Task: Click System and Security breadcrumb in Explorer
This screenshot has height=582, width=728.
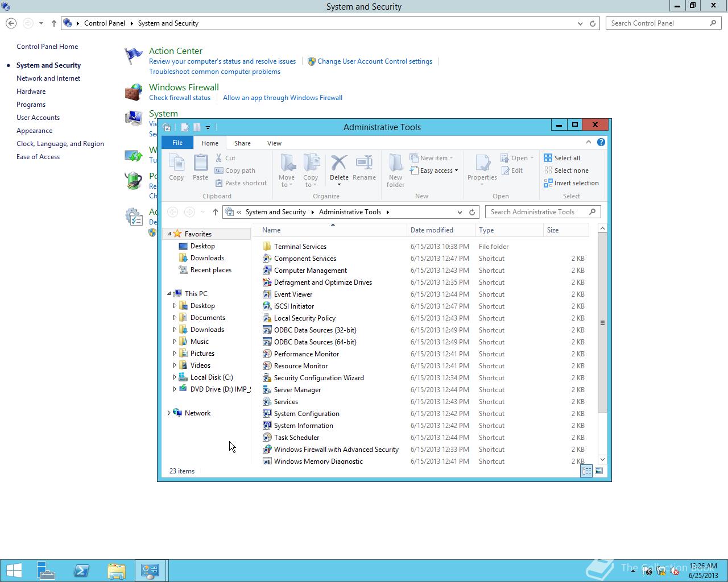Action: (276, 212)
